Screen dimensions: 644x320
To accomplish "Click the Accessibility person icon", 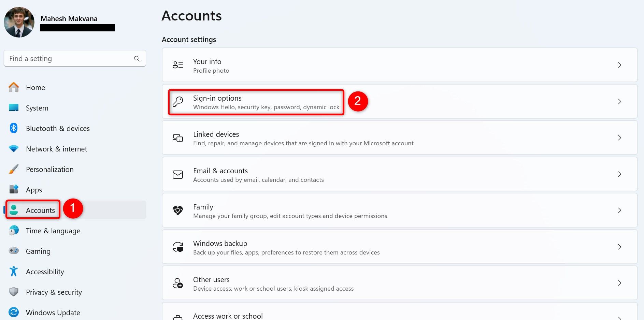I will [13, 272].
